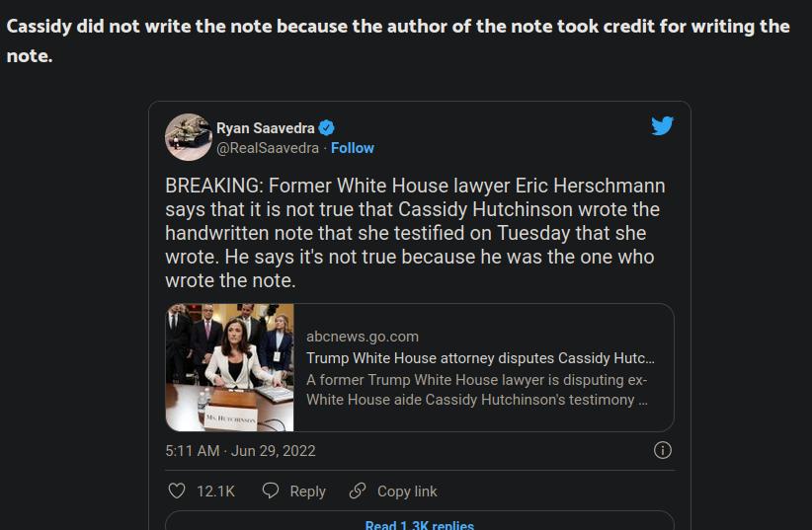
Task: Open the 5:11 AM Jun 29, 2022 timestamp
Action: (240, 451)
